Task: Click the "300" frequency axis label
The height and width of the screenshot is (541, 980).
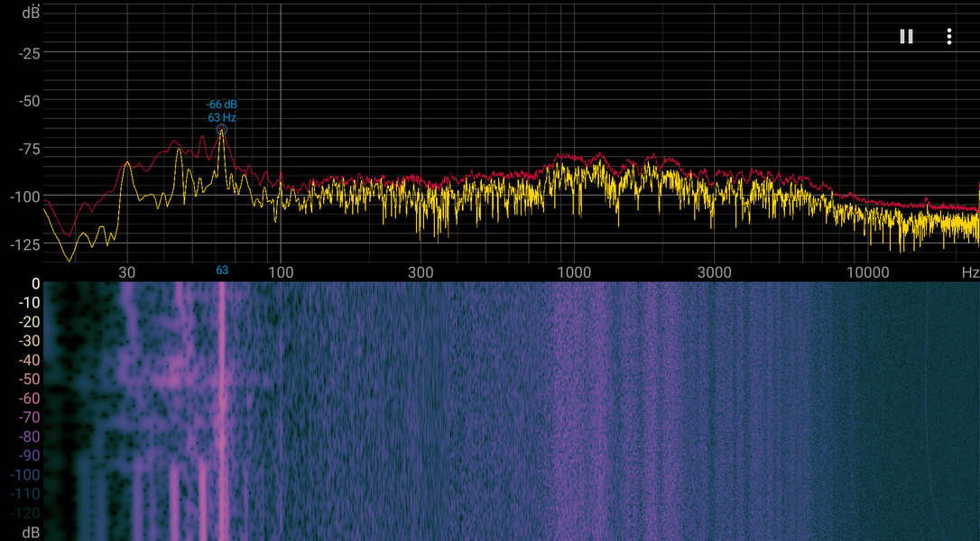Action: click(x=421, y=272)
